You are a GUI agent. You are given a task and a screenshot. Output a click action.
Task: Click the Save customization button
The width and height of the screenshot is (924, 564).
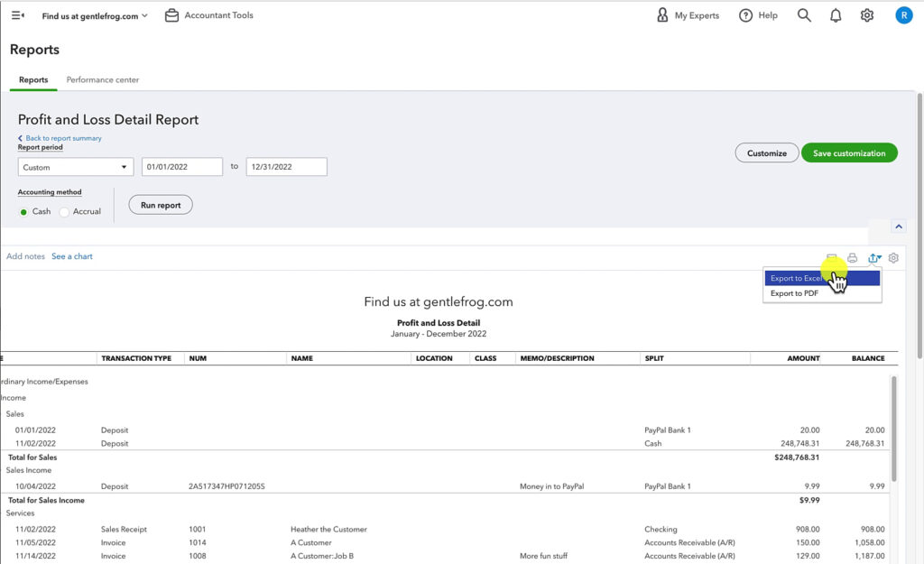tap(849, 153)
